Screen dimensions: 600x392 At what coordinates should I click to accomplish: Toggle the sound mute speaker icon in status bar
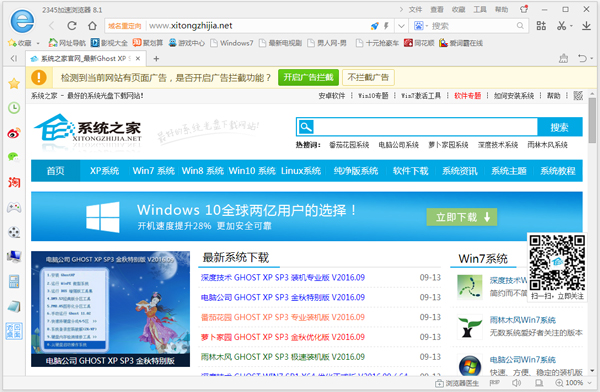517,383
